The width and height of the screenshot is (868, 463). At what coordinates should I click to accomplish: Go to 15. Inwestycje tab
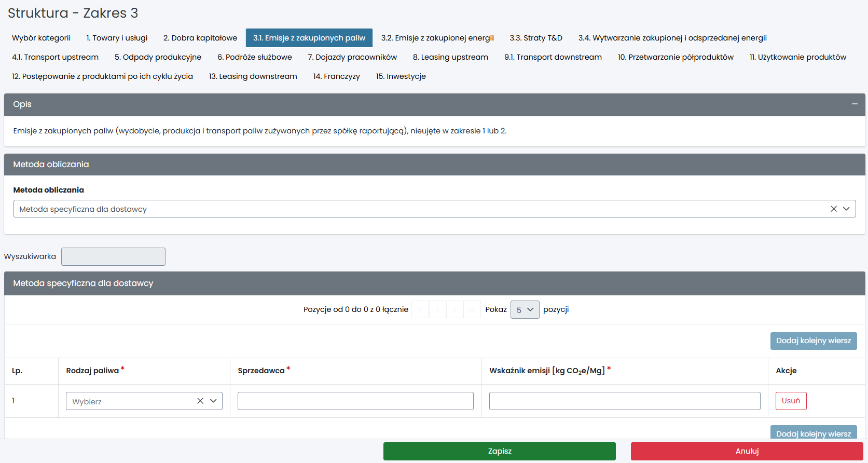pos(401,76)
